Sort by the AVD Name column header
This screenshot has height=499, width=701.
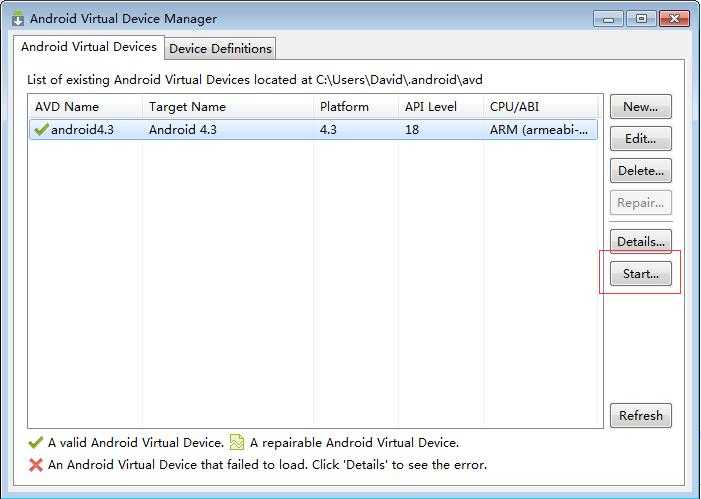coord(86,107)
